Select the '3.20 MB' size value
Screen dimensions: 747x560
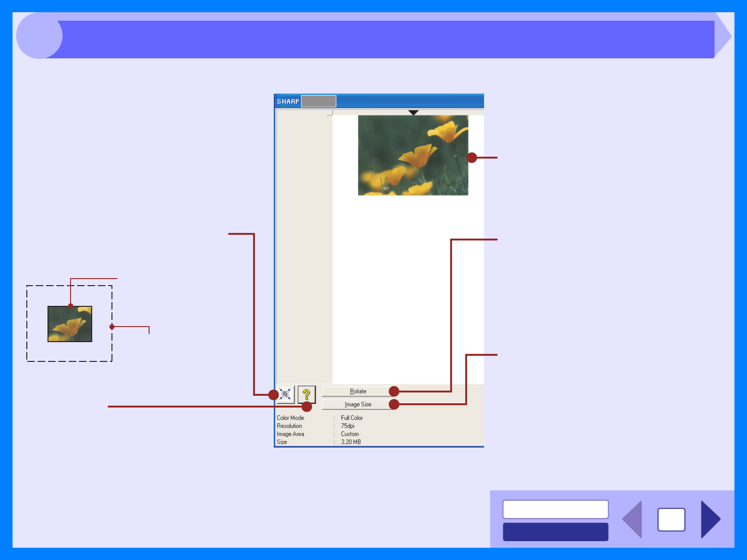[x=351, y=442]
